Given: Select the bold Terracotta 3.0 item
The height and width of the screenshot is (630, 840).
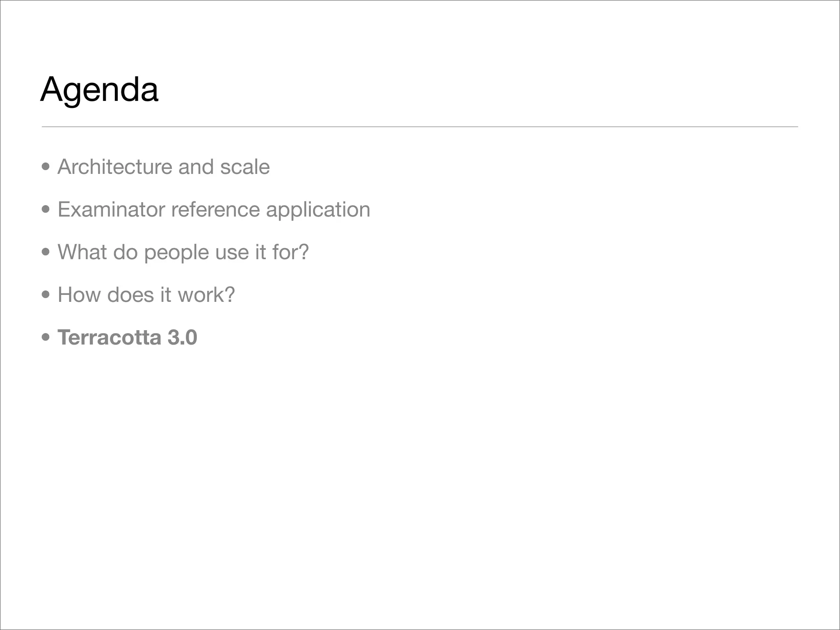Looking at the screenshot, I should [127, 338].
